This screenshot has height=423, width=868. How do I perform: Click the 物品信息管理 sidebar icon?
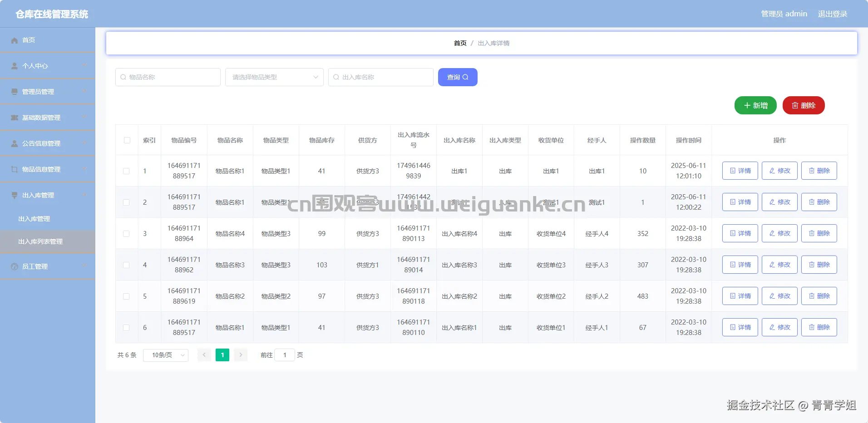[15, 170]
